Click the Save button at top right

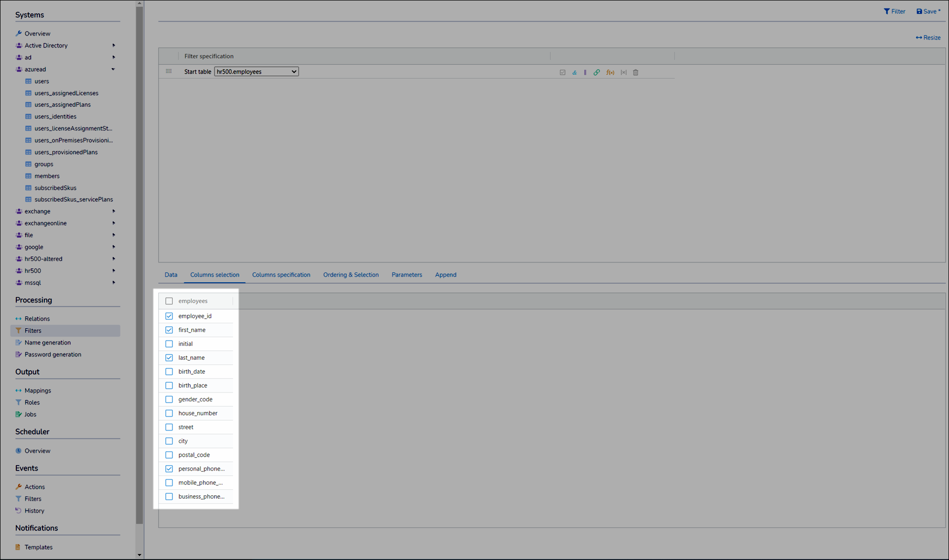click(928, 11)
